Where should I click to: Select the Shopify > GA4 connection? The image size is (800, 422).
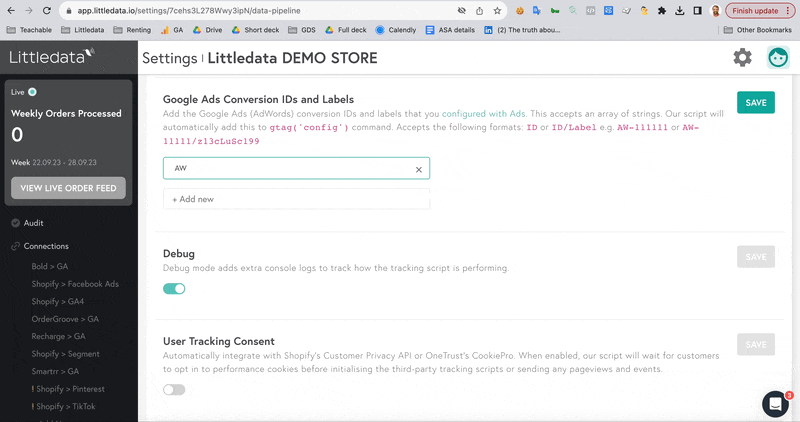(58, 302)
